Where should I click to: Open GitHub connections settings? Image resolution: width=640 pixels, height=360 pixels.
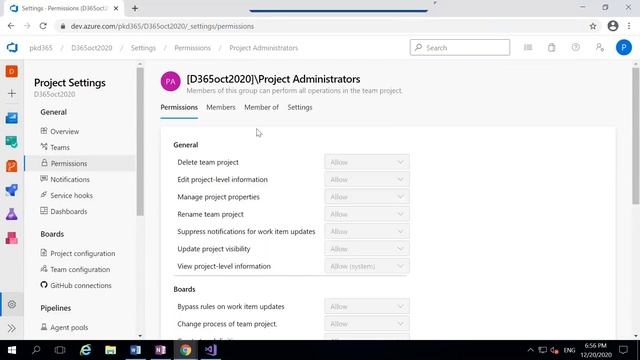[x=76, y=285]
